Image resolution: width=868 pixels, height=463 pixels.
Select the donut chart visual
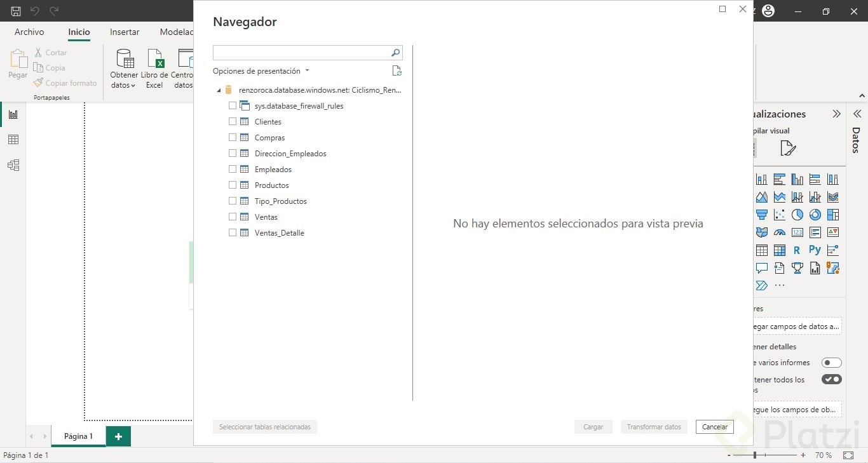tap(815, 215)
